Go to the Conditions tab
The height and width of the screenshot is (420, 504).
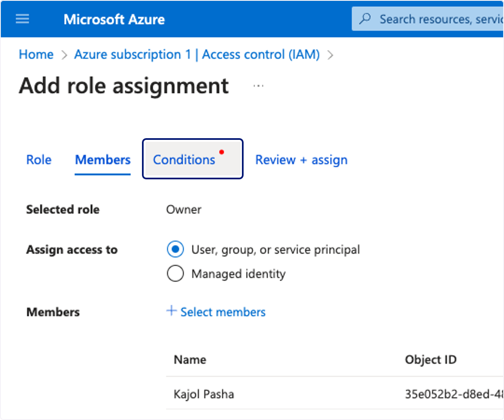click(193, 159)
